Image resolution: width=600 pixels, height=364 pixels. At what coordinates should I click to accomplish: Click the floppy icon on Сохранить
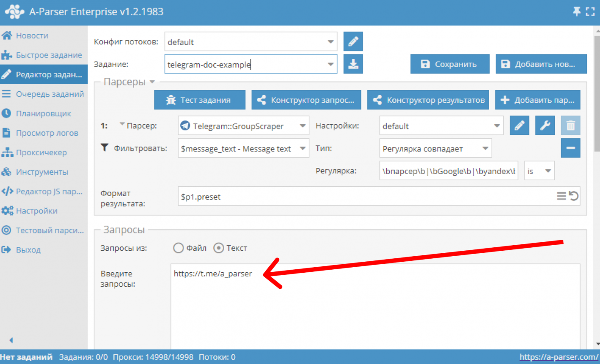[425, 64]
